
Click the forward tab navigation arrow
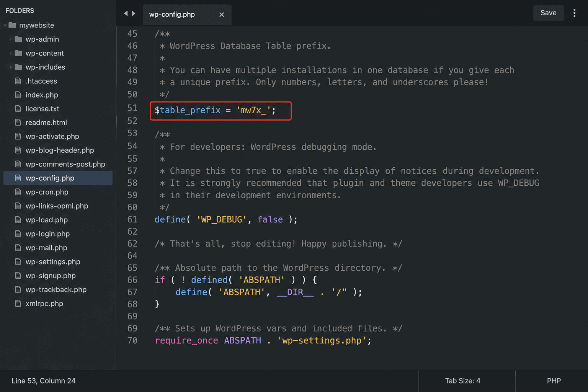pyautogui.click(x=134, y=13)
